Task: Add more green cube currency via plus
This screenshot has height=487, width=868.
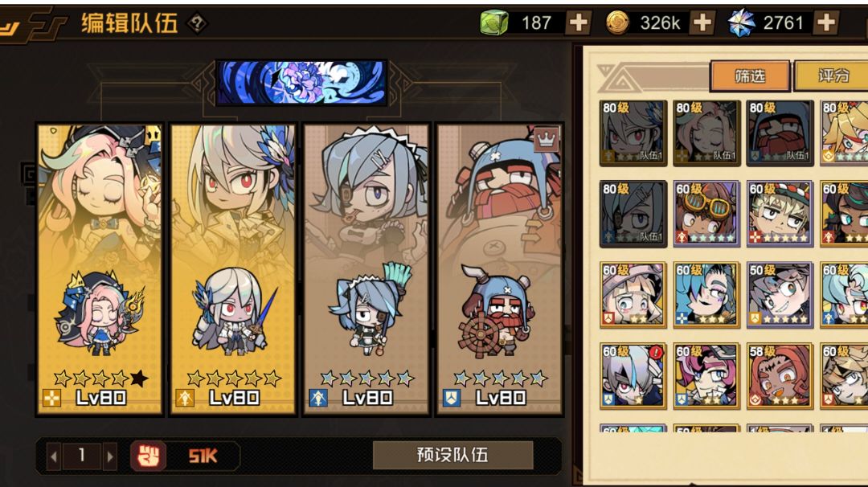Action: point(578,23)
